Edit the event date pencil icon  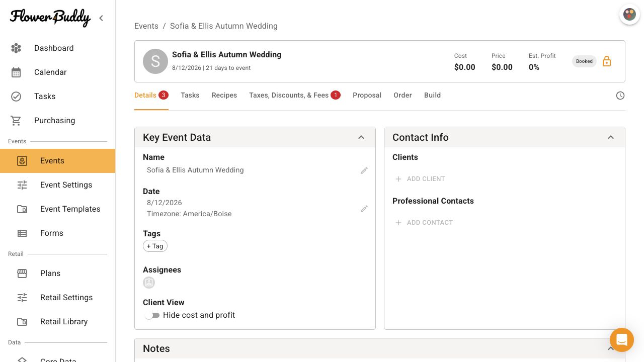tap(364, 209)
